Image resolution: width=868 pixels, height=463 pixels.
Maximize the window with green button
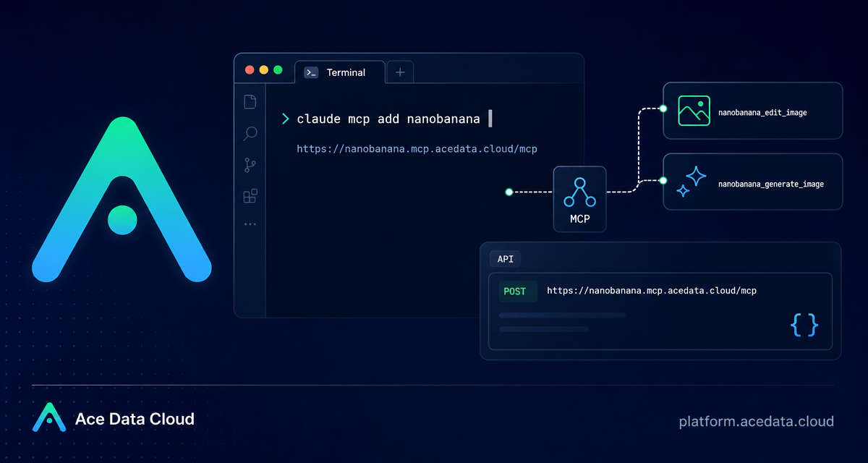pos(278,70)
